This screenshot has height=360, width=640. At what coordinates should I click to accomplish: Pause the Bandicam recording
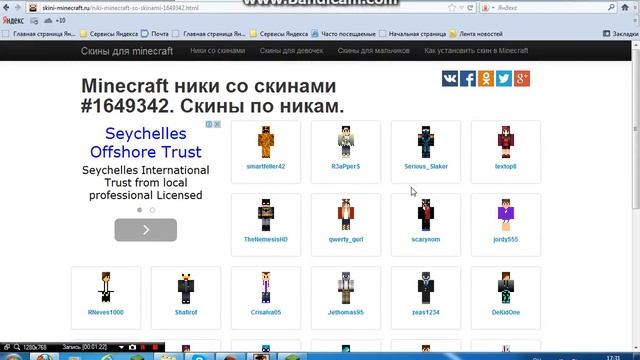tap(143, 347)
